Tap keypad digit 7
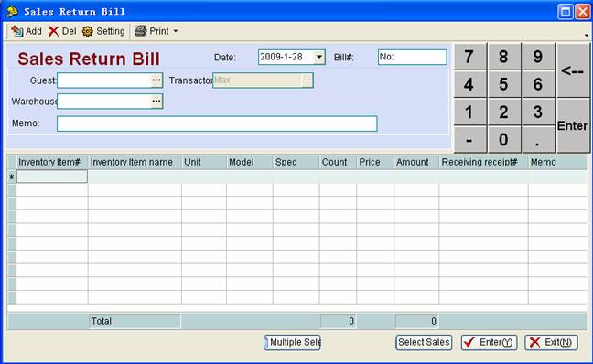593x364 pixels. pyautogui.click(x=470, y=57)
